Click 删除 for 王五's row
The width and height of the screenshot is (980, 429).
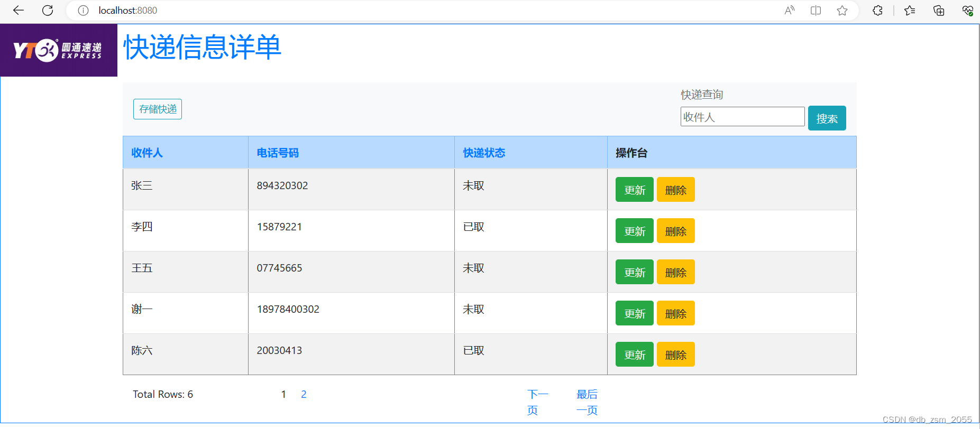click(x=676, y=272)
